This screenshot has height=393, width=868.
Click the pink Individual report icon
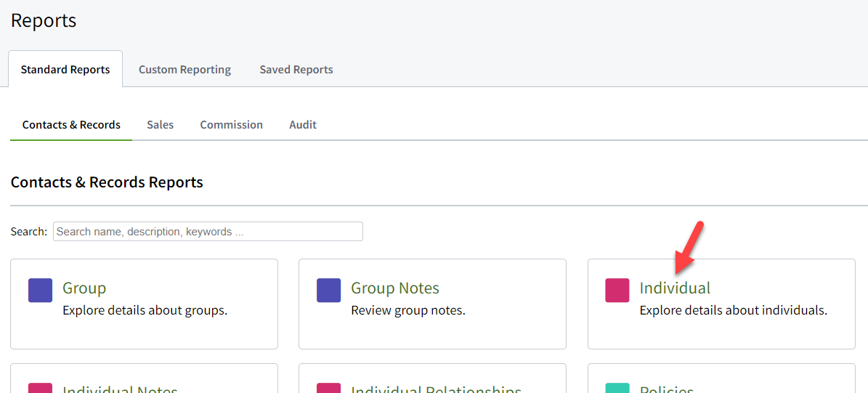point(617,291)
